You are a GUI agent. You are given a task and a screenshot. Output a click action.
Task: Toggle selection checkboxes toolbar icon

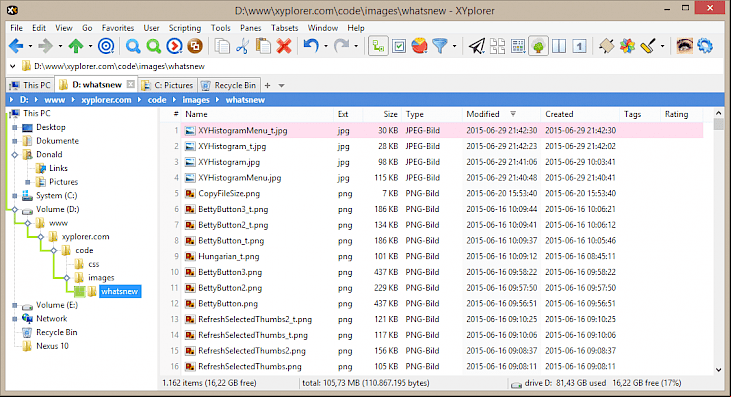coord(399,46)
